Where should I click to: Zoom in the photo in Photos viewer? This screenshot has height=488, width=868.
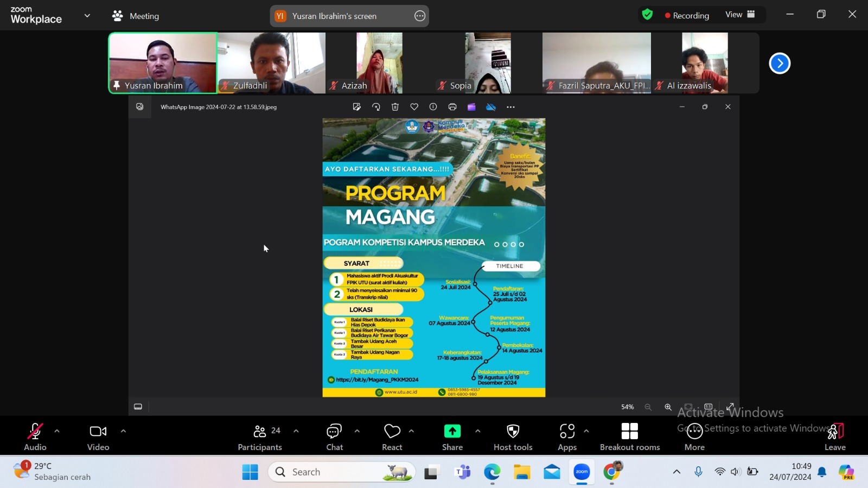point(668,407)
